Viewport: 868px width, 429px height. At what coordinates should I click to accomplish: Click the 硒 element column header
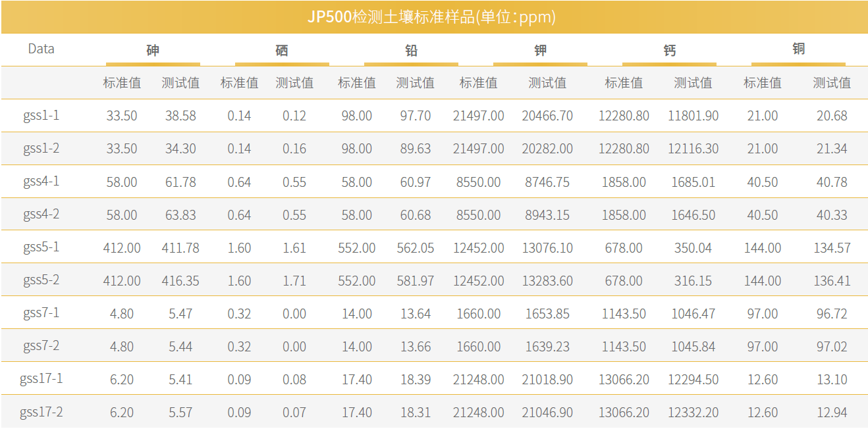[282, 51]
